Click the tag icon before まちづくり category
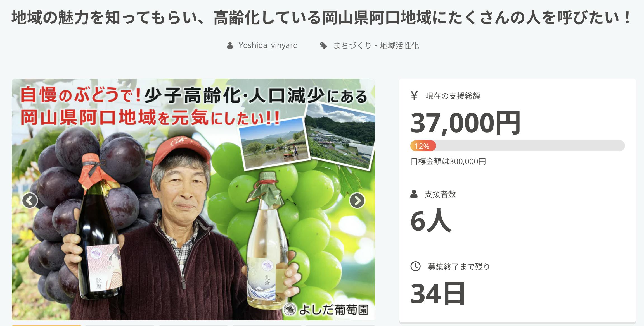644x326 pixels. point(323,45)
